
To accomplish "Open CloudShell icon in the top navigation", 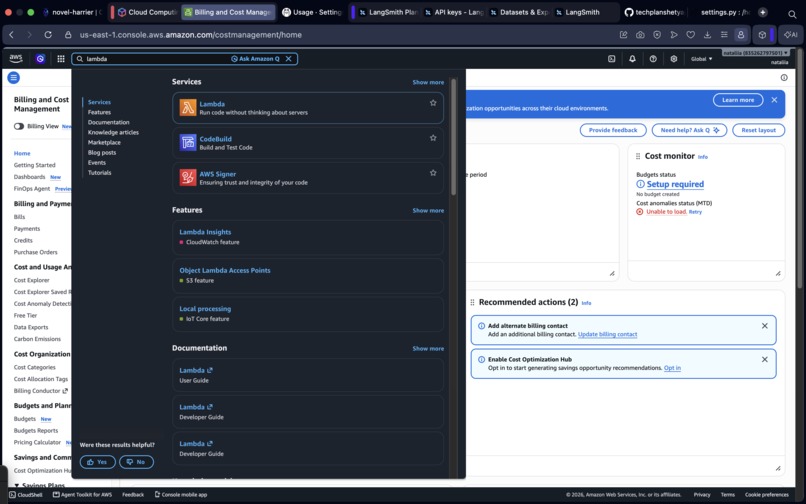I will tap(612, 59).
